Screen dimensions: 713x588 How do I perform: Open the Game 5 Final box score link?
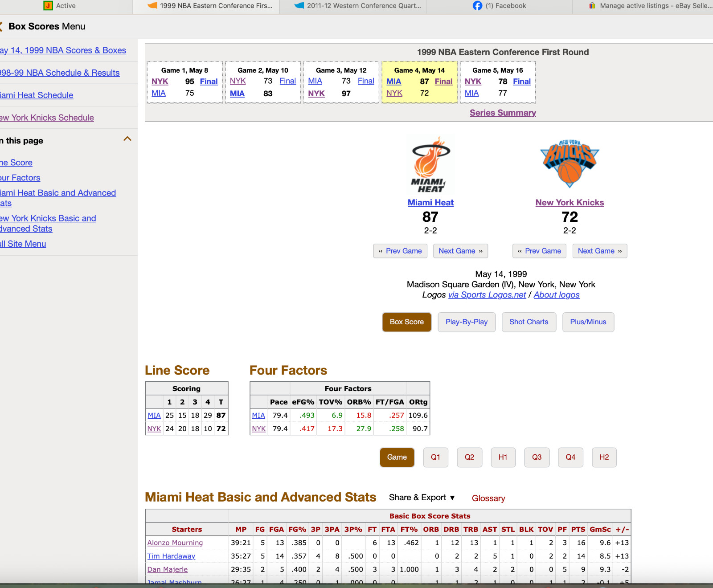522,82
